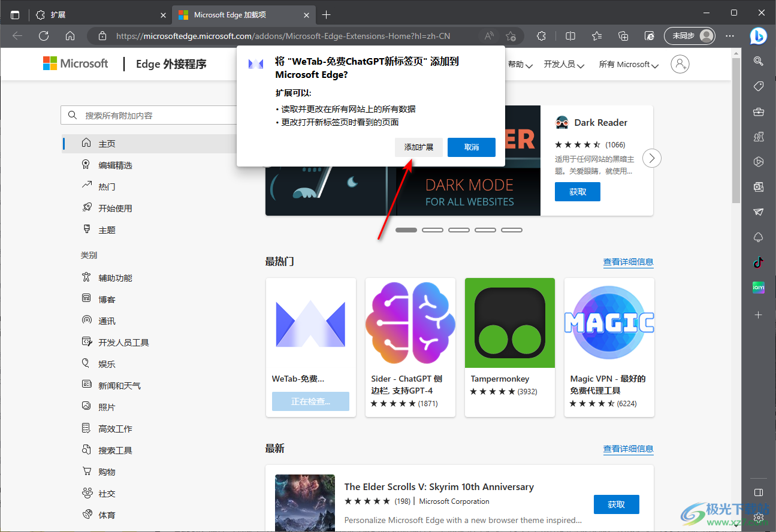This screenshot has height=532, width=776.
Task: Click the Microsoft logo link
Action: click(76, 64)
